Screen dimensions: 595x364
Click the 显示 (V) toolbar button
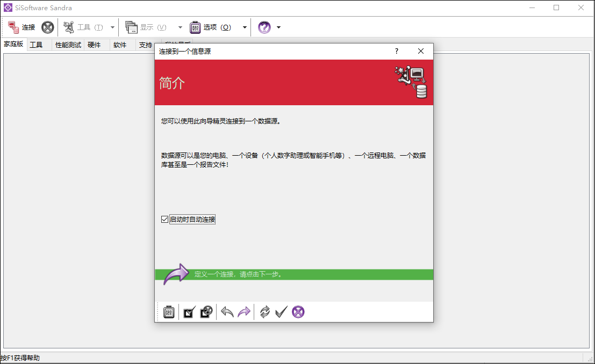point(147,27)
